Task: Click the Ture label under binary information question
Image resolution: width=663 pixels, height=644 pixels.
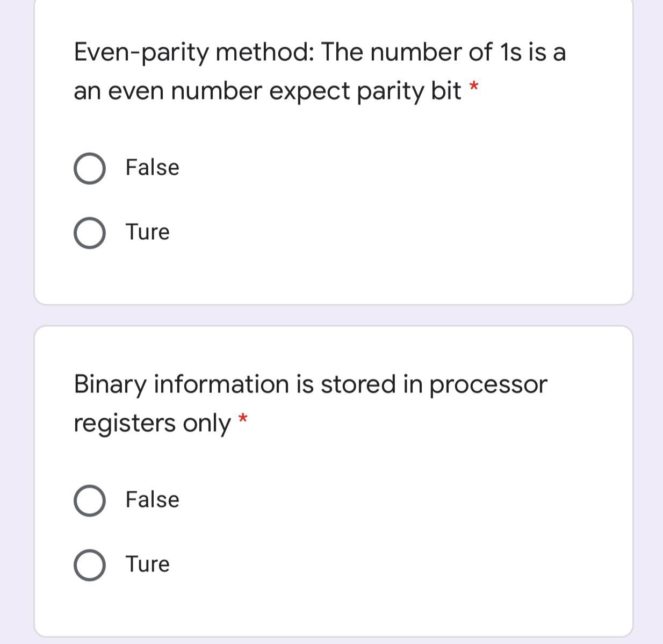Action: pyautogui.click(x=147, y=564)
